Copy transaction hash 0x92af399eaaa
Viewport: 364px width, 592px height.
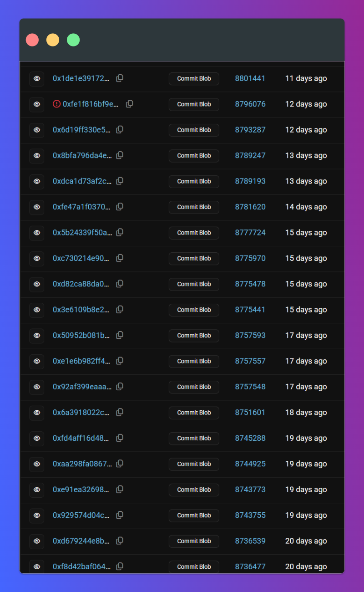(x=120, y=387)
